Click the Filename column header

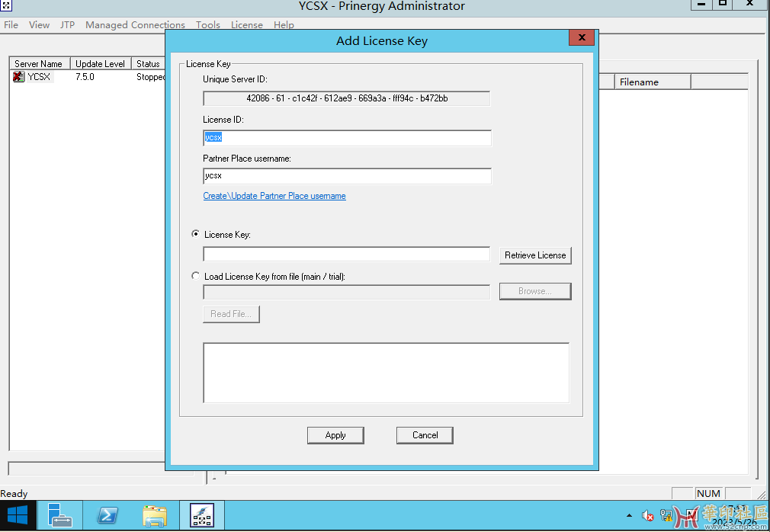pos(653,82)
